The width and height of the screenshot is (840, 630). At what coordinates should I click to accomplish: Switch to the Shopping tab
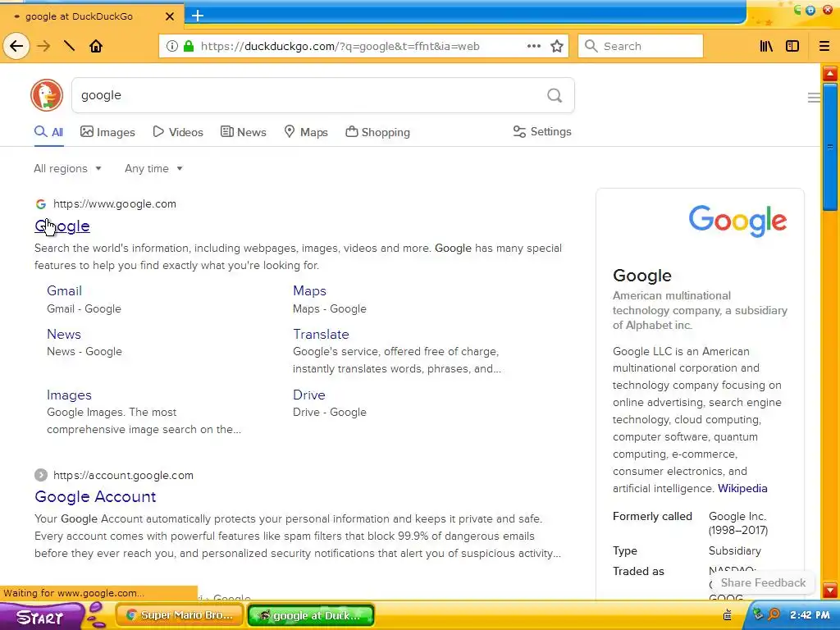377,132
